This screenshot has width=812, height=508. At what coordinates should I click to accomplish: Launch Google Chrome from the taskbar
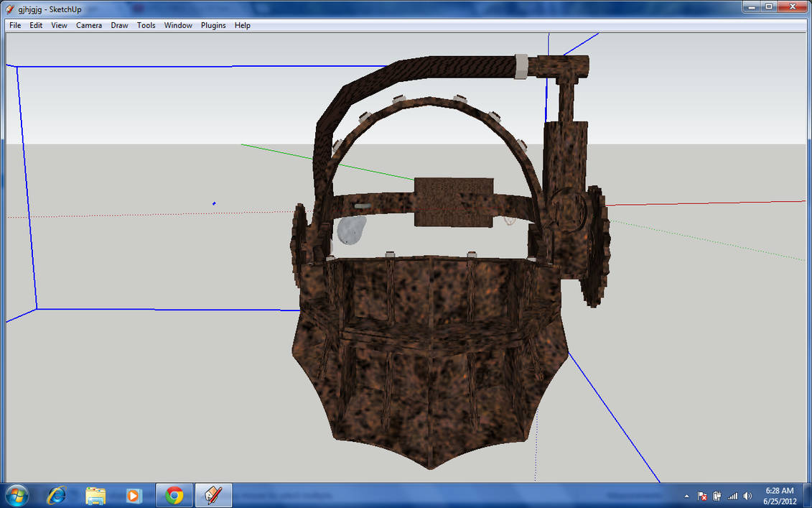pyautogui.click(x=174, y=495)
